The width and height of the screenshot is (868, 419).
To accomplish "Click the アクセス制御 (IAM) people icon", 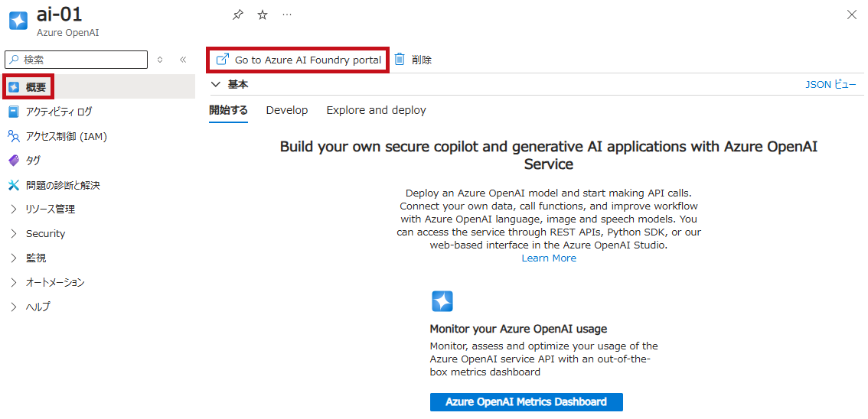I will point(14,136).
